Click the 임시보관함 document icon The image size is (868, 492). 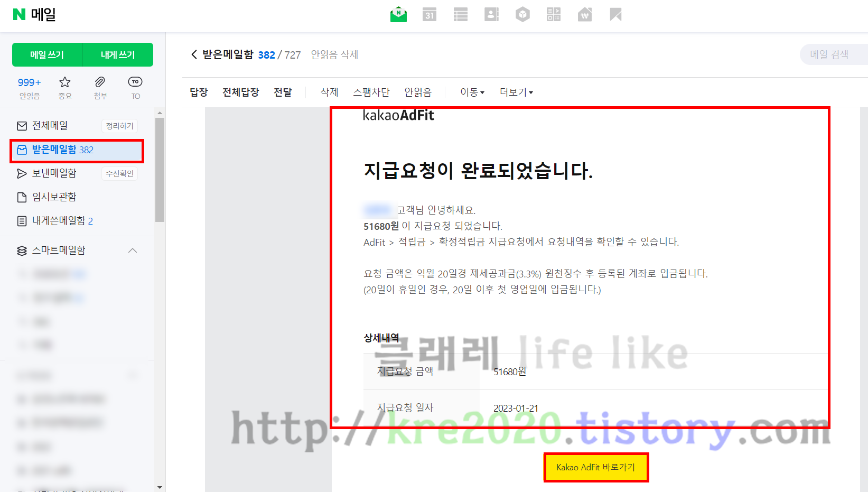click(x=22, y=197)
